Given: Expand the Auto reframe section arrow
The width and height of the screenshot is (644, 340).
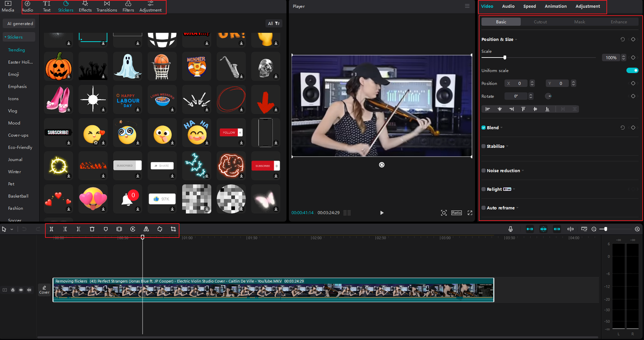Looking at the screenshot, I should [517, 208].
